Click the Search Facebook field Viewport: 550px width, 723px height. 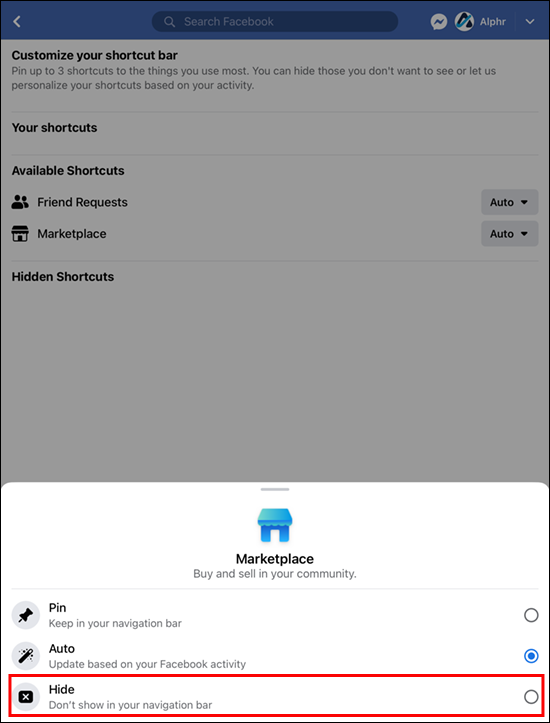275,22
